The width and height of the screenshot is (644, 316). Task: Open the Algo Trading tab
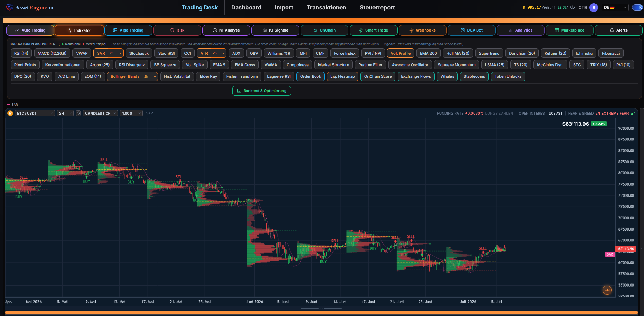pos(128,30)
